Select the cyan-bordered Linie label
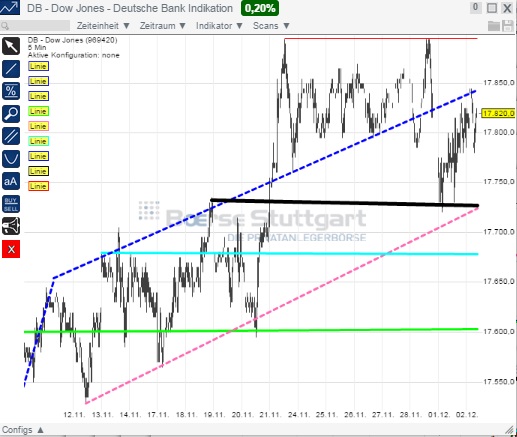 (38, 141)
